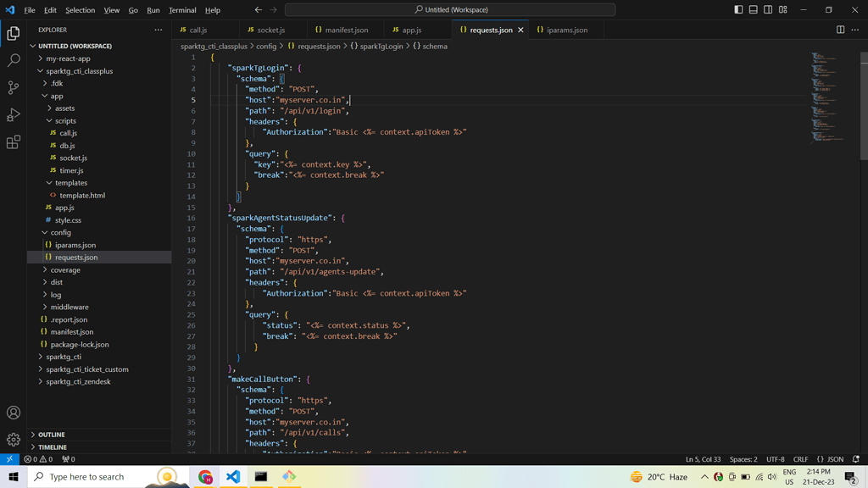Open the Extensions view
Viewport: 868px width, 488px height.
click(14, 142)
